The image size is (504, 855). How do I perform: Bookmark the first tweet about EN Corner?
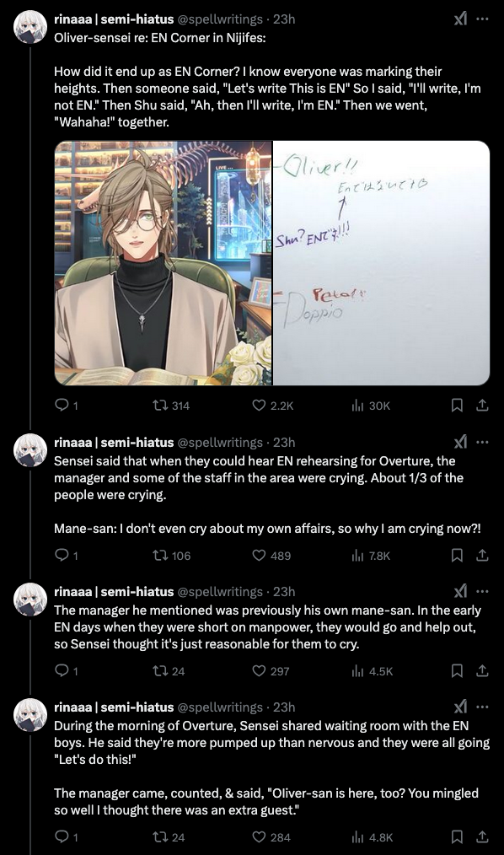(457, 405)
